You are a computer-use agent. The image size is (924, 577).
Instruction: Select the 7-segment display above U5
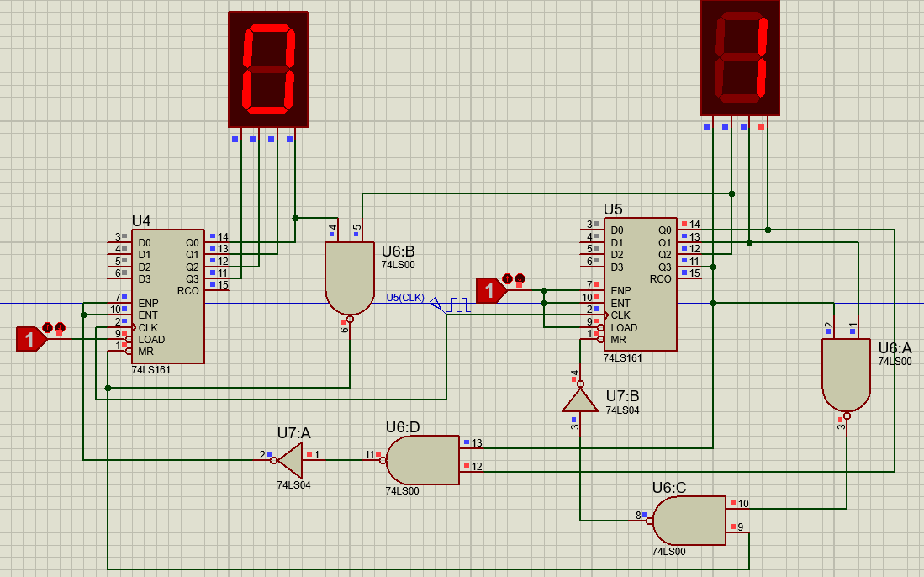pyautogui.click(x=740, y=58)
